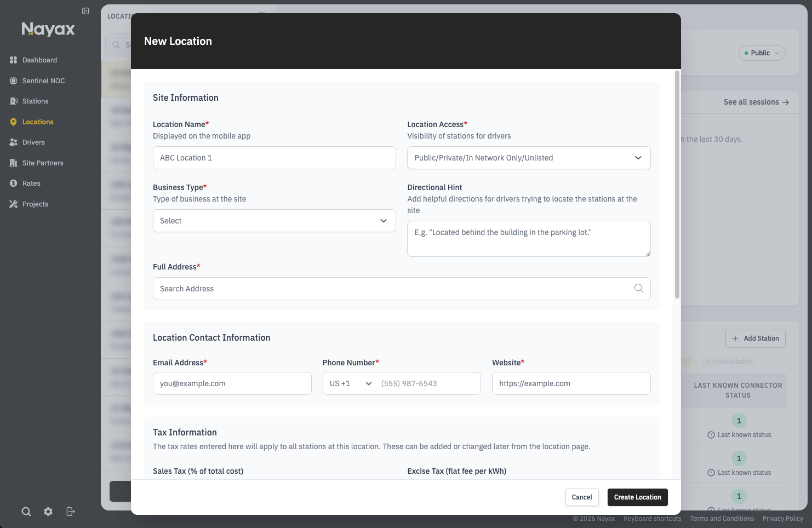Open the Business Type select dropdown
The width and height of the screenshot is (812, 528).
(x=275, y=221)
